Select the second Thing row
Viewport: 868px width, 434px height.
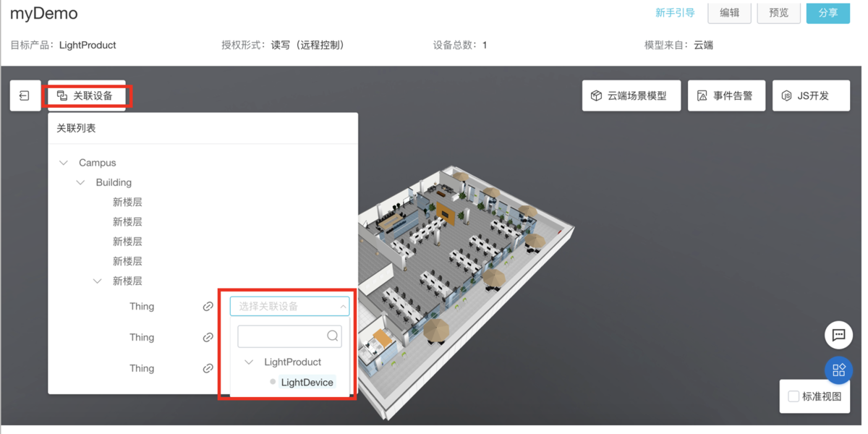click(x=142, y=338)
